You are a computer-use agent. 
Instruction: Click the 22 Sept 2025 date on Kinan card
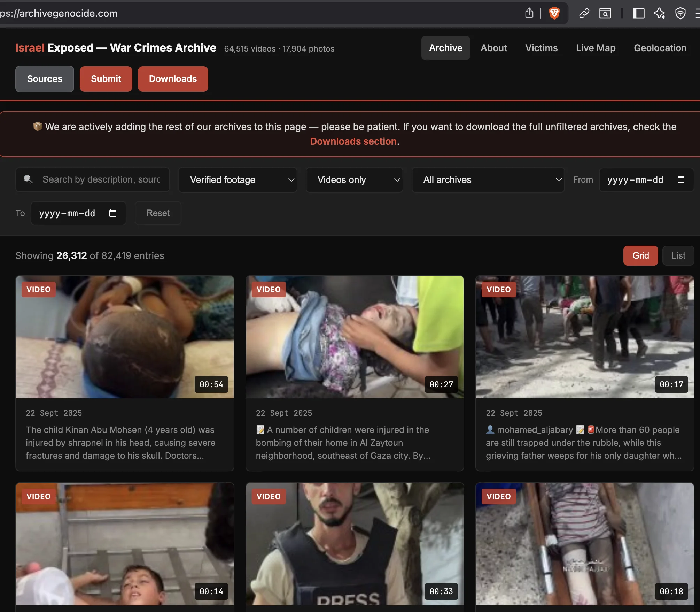[54, 413]
